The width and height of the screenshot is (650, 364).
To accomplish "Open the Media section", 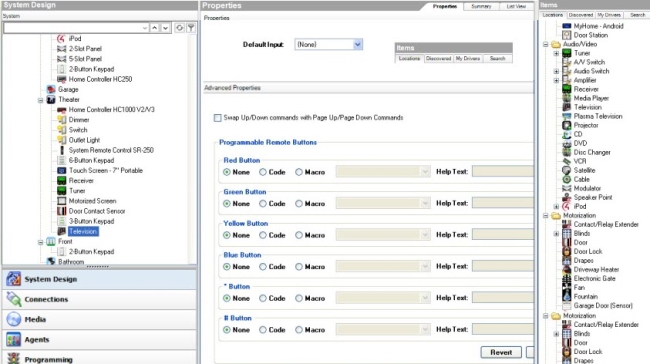I will coord(99,319).
